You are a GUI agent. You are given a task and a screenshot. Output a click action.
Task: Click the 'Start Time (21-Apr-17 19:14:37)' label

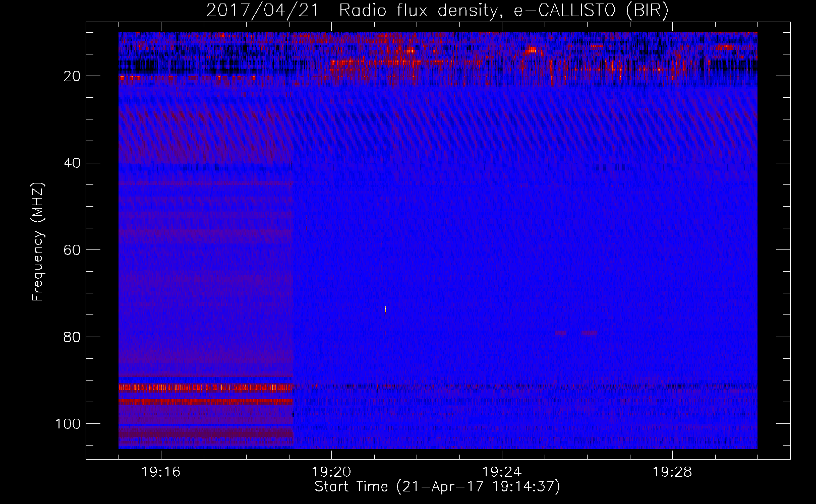(x=437, y=487)
